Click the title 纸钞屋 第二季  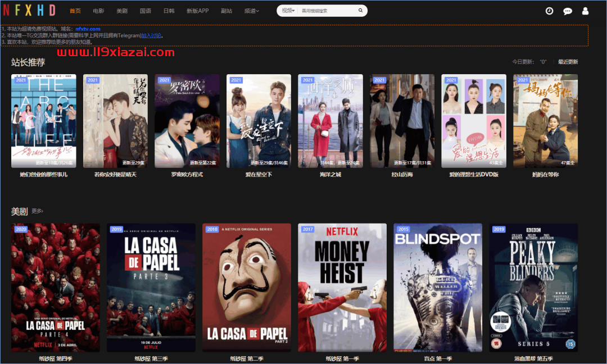tap(247, 358)
